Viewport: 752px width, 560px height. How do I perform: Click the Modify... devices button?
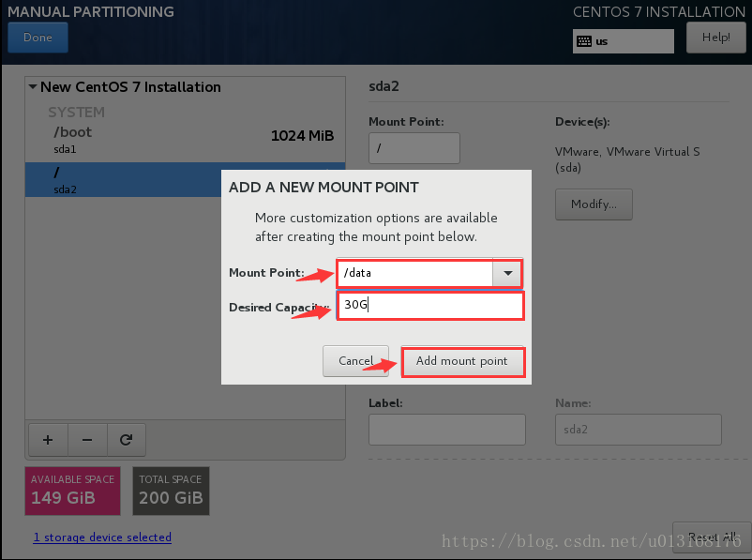point(594,204)
